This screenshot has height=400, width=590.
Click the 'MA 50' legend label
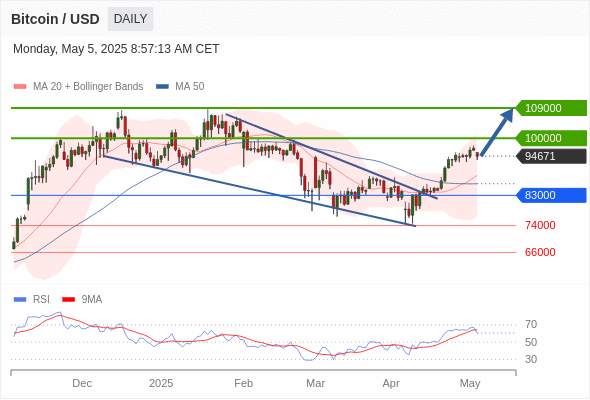pyautogui.click(x=190, y=87)
